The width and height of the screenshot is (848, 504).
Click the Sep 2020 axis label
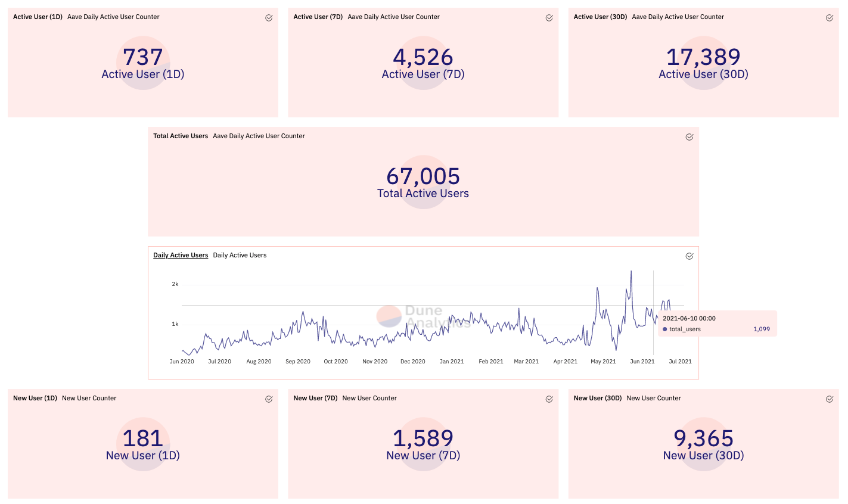pos(298,361)
